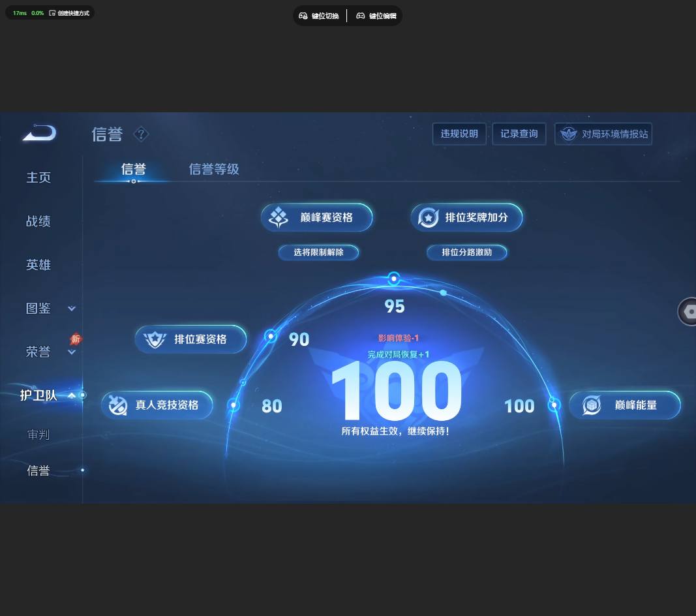Click the 对局环境情报站 emblem icon

568,134
